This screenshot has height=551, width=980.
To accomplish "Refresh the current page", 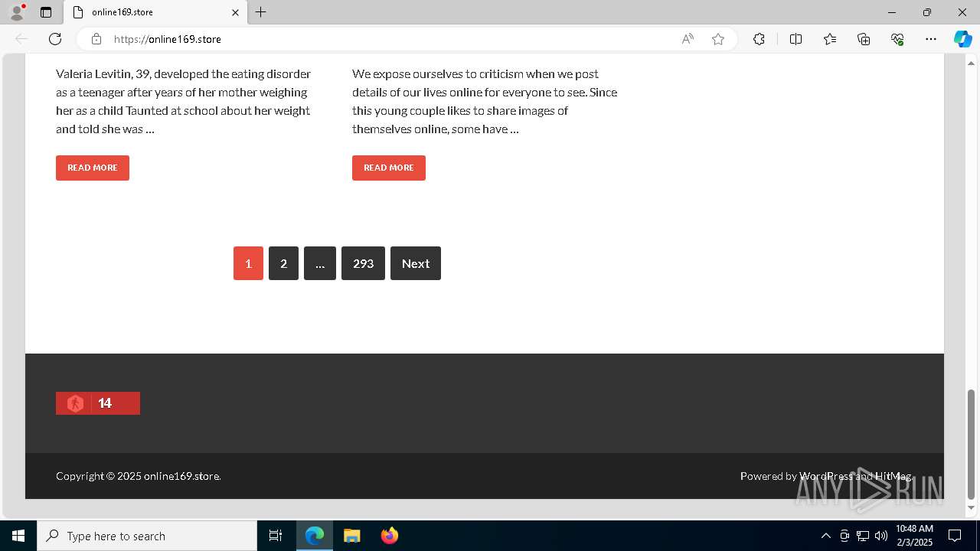I will point(55,39).
